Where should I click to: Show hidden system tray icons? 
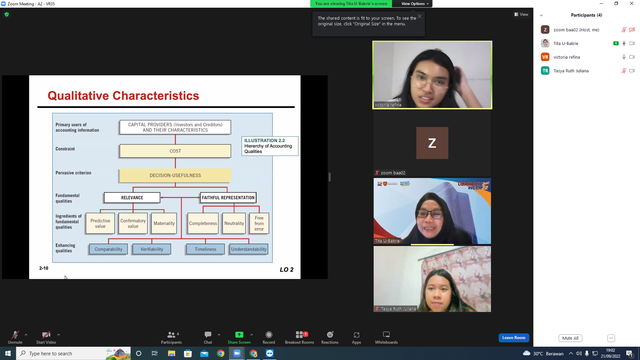pyautogui.click(x=571, y=353)
